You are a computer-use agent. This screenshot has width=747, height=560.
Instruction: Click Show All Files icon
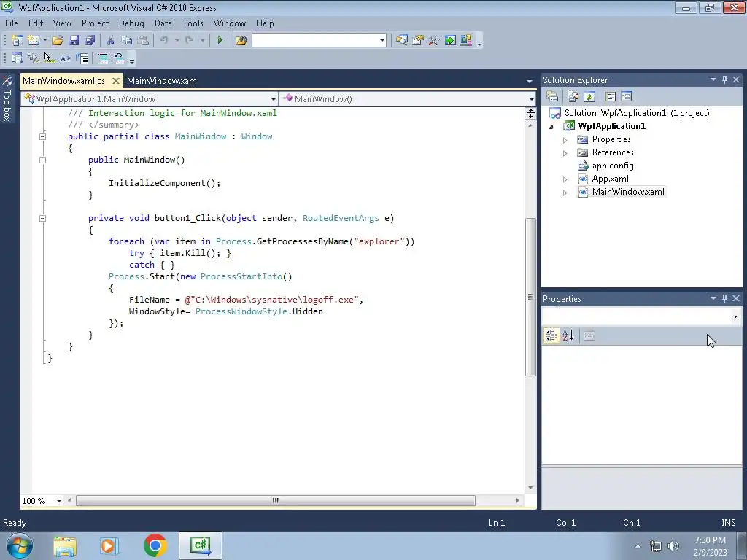(x=573, y=97)
